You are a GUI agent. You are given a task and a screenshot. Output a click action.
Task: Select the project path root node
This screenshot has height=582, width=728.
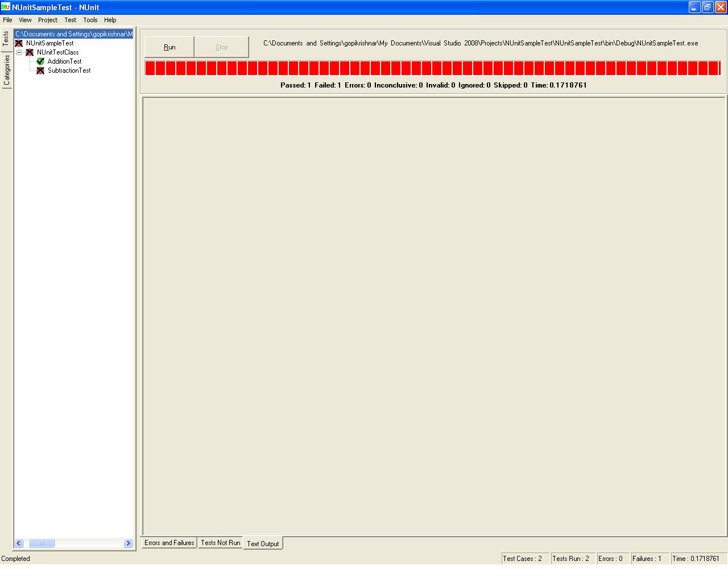pyautogui.click(x=73, y=34)
